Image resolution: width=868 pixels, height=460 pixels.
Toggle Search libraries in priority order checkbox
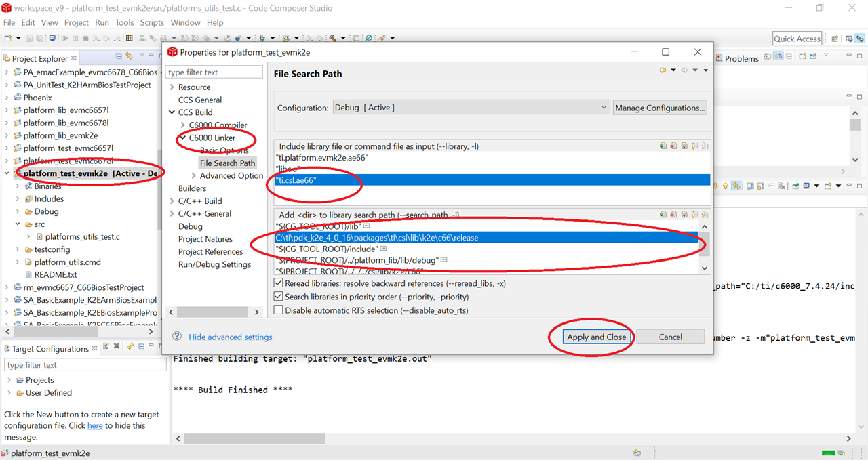point(279,297)
